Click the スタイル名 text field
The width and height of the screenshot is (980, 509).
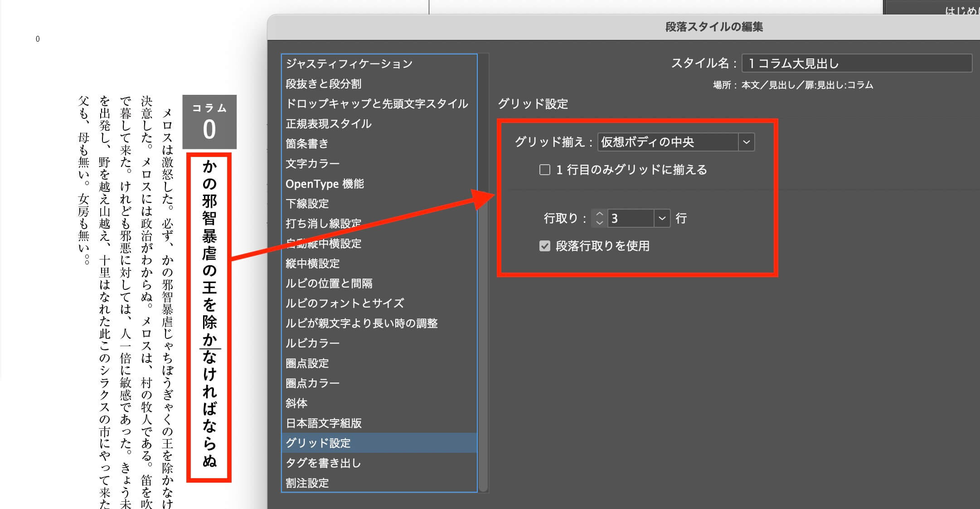coord(856,64)
